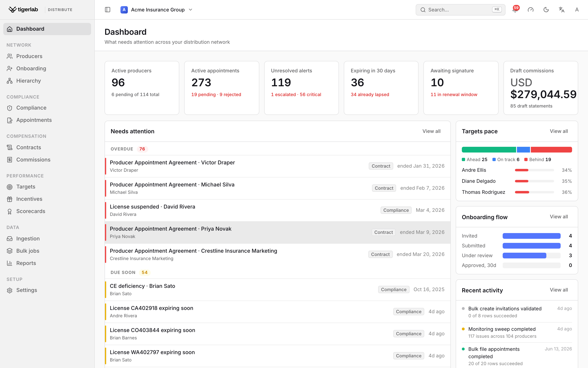
Task: Click Compliance tag on License CO403844 row
Action: (409, 334)
